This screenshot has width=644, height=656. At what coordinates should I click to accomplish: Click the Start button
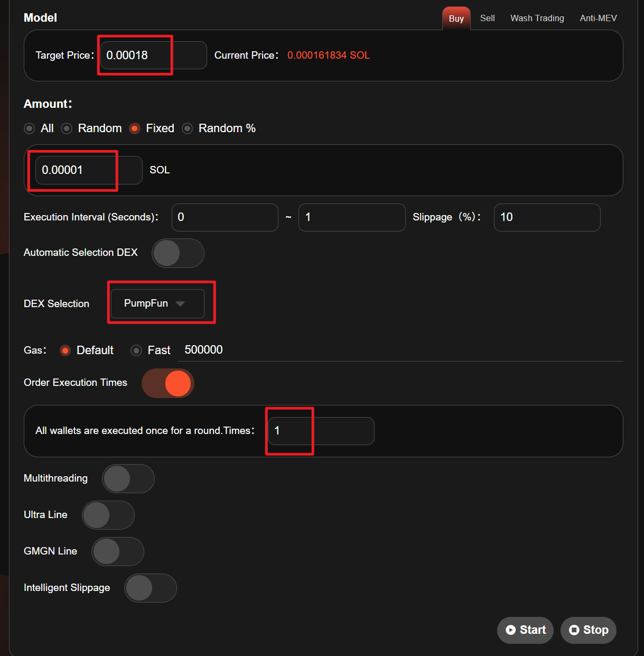point(525,630)
